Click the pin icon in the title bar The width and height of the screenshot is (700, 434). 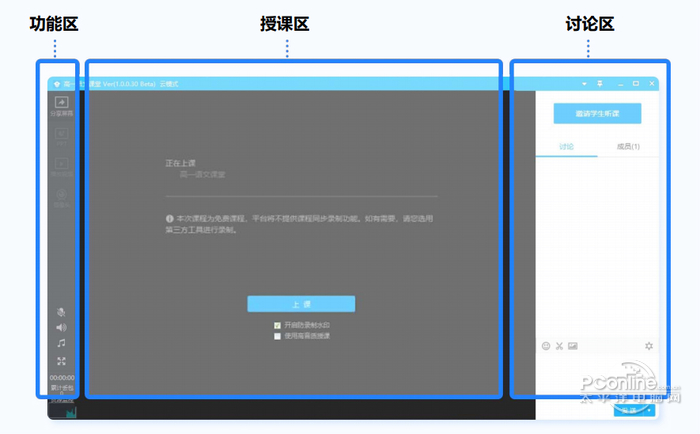(x=600, y=84)
